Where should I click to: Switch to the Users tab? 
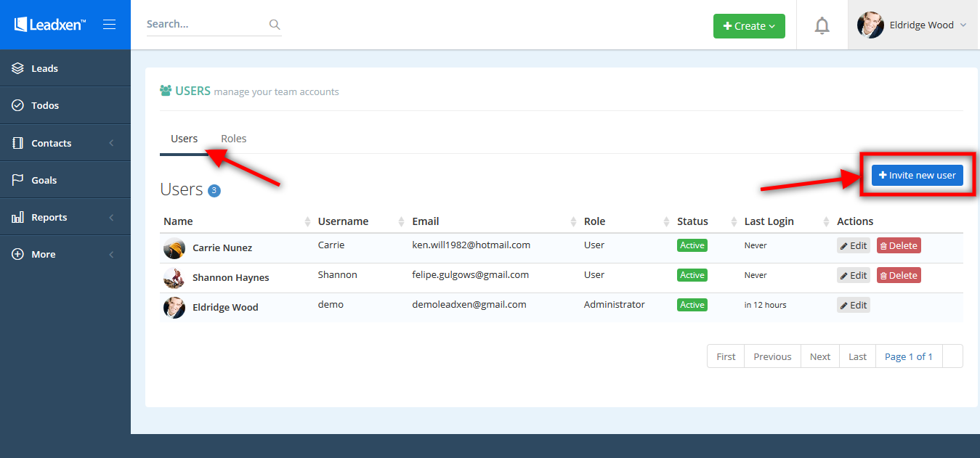coord(185,139)
